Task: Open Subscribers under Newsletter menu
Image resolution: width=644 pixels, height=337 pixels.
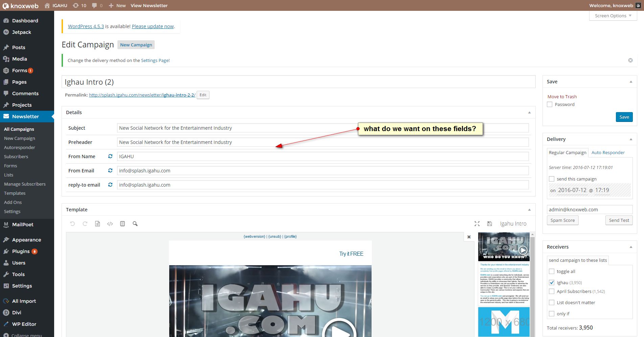Action: [x=16, y=156]
